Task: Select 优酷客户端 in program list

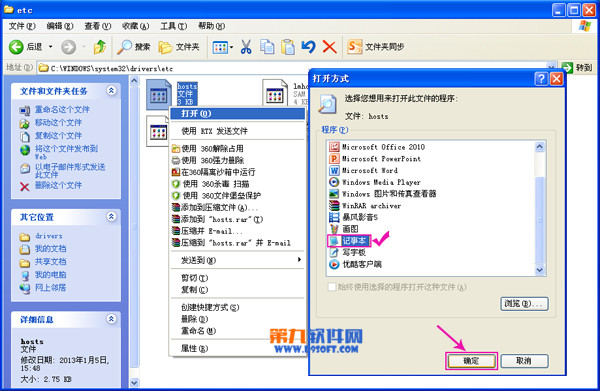Action: point(355,264)
